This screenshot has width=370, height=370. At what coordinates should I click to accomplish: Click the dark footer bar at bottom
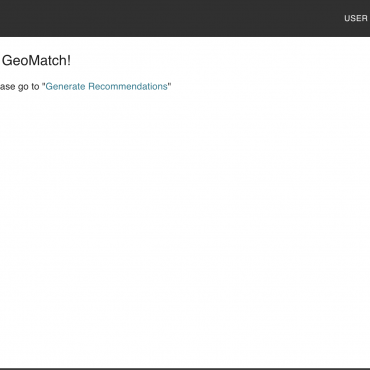point(185,369)
